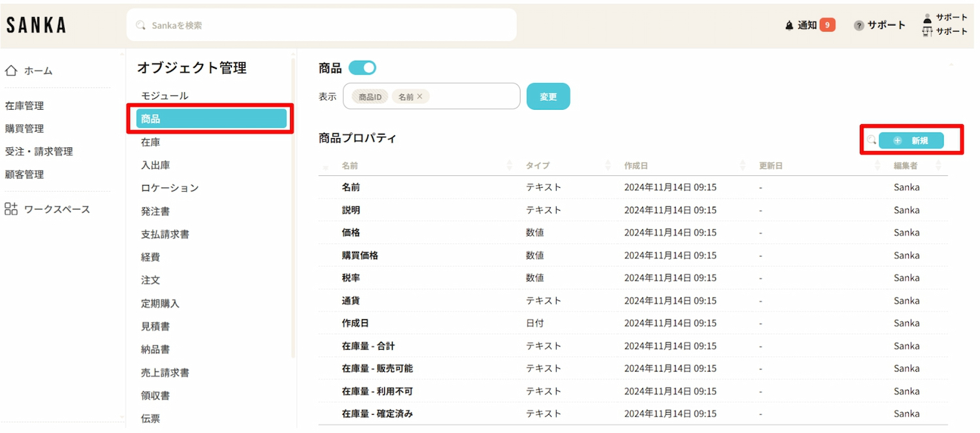Click the notification bell icon
This screenshot has height=433, width=980.
coord(789,26)
